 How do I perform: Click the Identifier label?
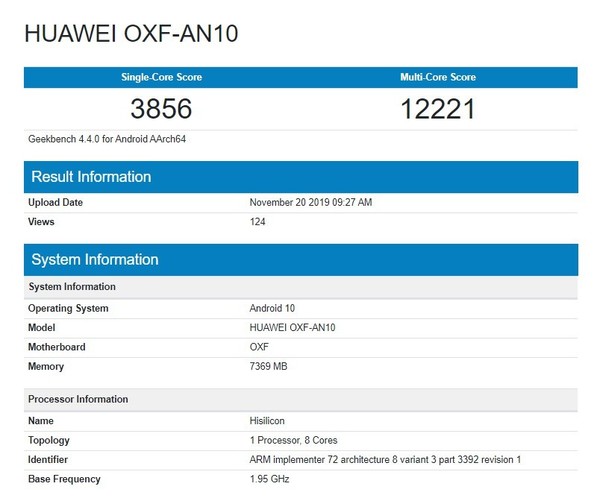(48, 460)
